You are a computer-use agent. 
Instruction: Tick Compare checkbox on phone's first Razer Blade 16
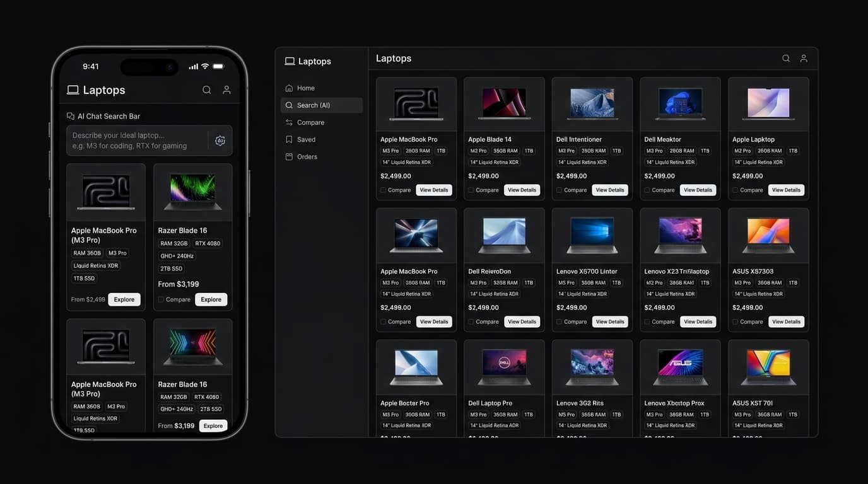161,299
